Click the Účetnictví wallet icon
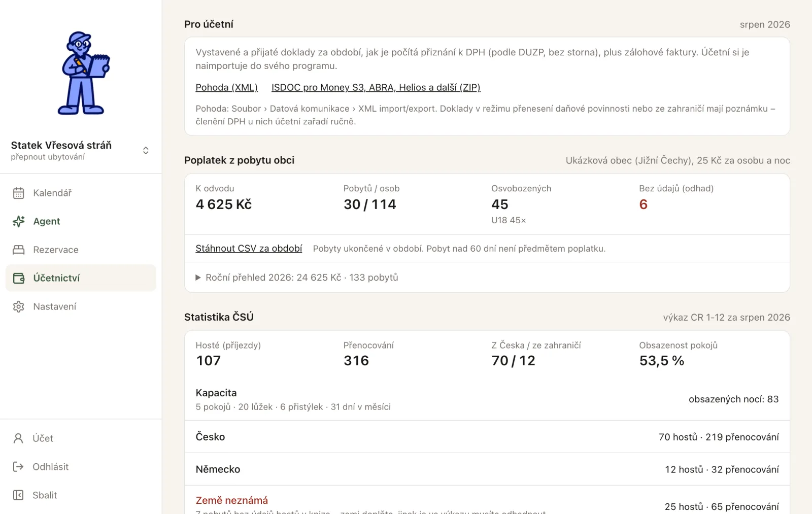 [x=19, y=278]
